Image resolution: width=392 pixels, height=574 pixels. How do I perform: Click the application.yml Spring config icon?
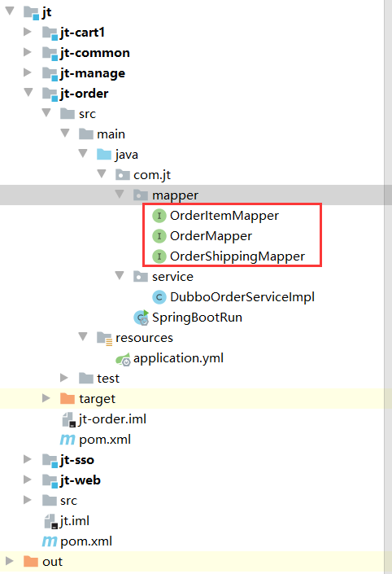coord(123,359)
